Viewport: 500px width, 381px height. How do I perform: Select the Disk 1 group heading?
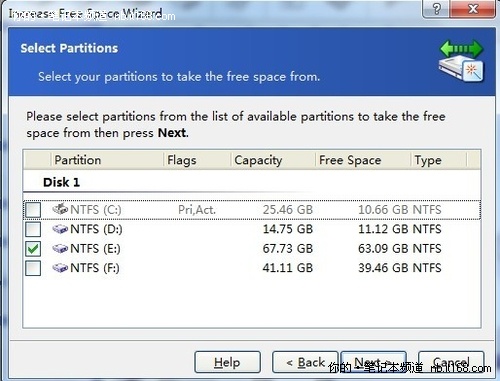tap(62, 182)
